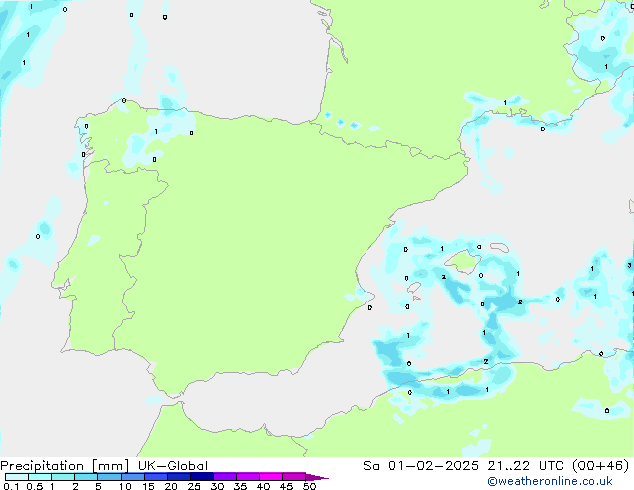
Task: Click the 0.5–1 mm legend color box
Action: (x=40, y=477)
